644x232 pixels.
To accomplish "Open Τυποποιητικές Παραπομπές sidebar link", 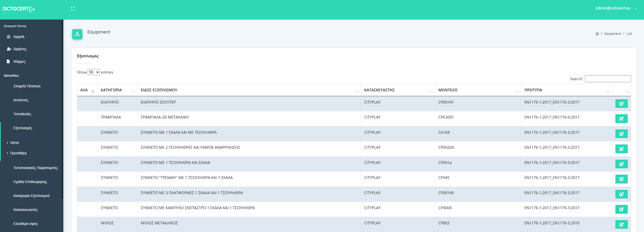I will (35, 168).
